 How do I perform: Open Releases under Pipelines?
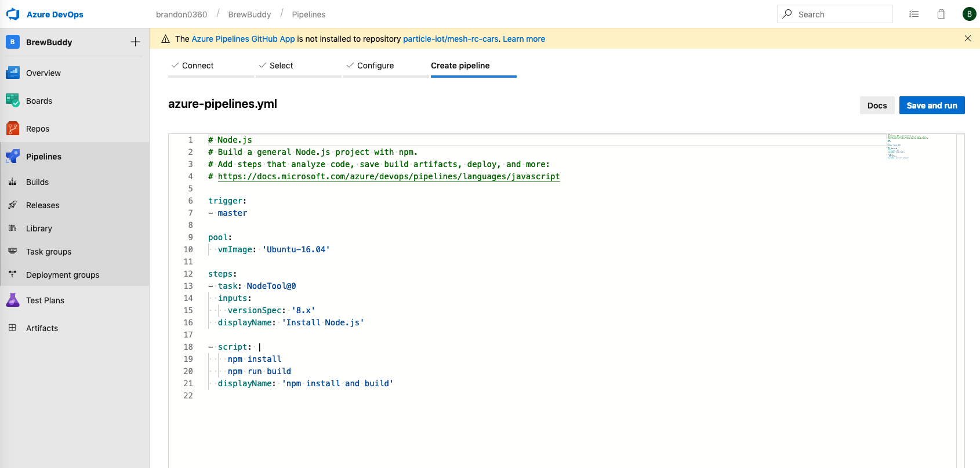pyautogui.click(x=75, y=205)
